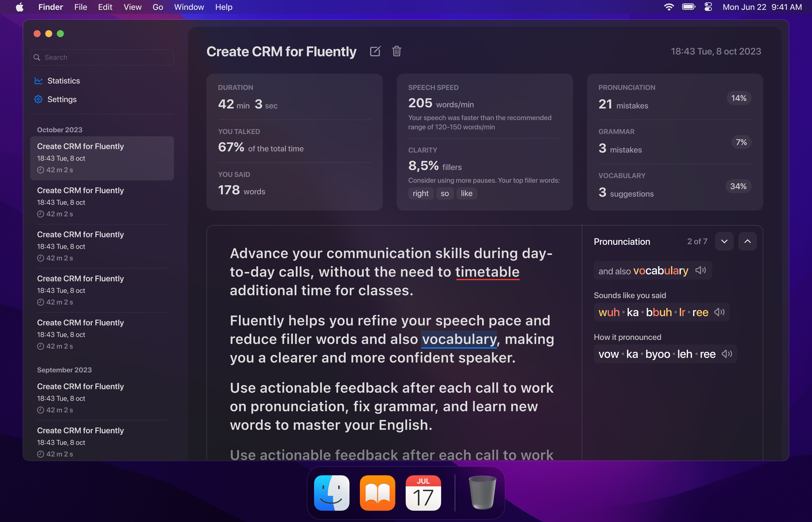Open the Window menu
This screenshot has width=812, height=522.
[x=189, y=7]
